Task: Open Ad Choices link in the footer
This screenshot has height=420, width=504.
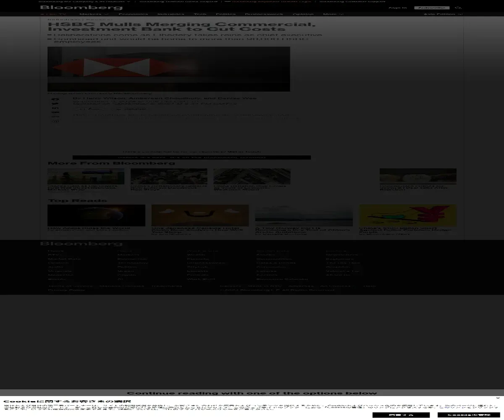Action: pos(337,286)
